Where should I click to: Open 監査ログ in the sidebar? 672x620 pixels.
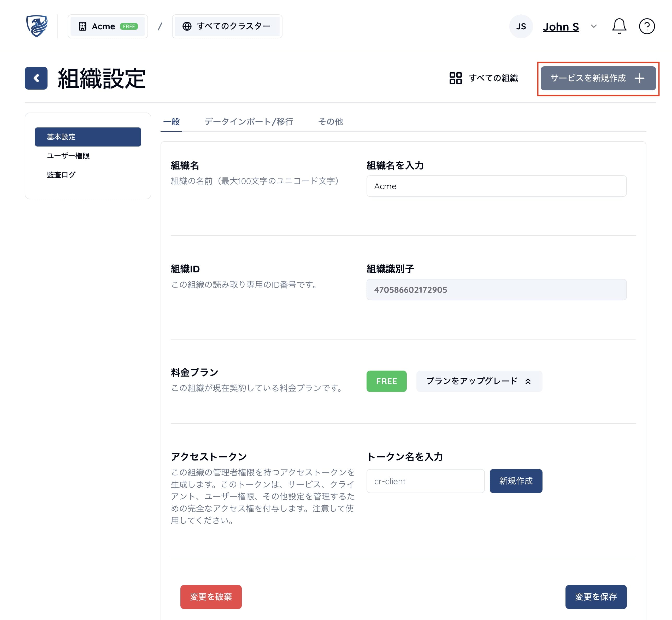tap(61, 175)
